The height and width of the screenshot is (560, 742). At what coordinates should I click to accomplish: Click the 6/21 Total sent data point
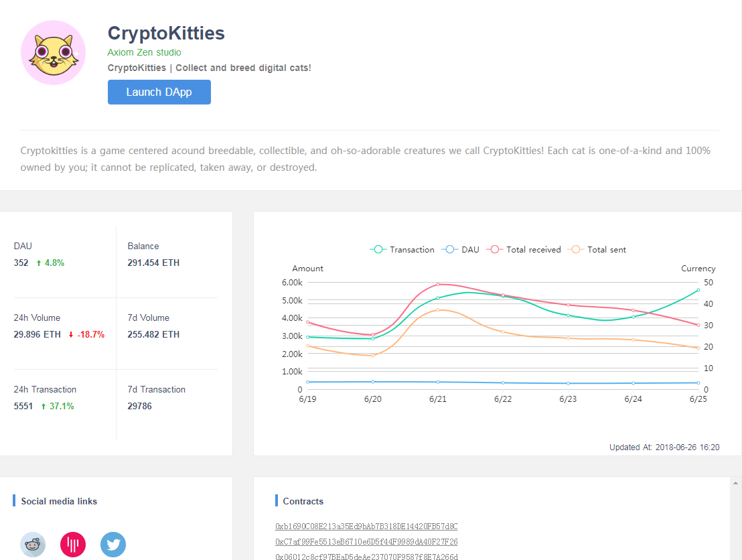[438, 310]
